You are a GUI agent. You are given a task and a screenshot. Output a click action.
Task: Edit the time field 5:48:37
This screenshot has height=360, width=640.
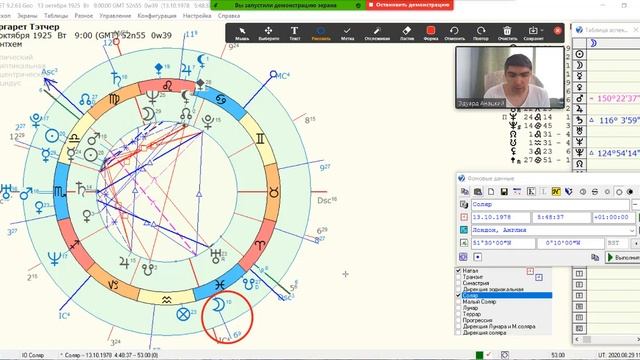(561, 217)
